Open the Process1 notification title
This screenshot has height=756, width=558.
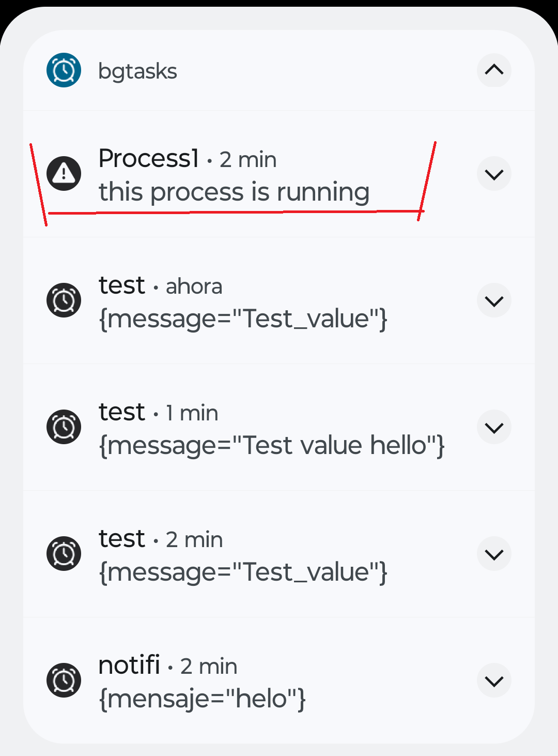coord(149,158)
